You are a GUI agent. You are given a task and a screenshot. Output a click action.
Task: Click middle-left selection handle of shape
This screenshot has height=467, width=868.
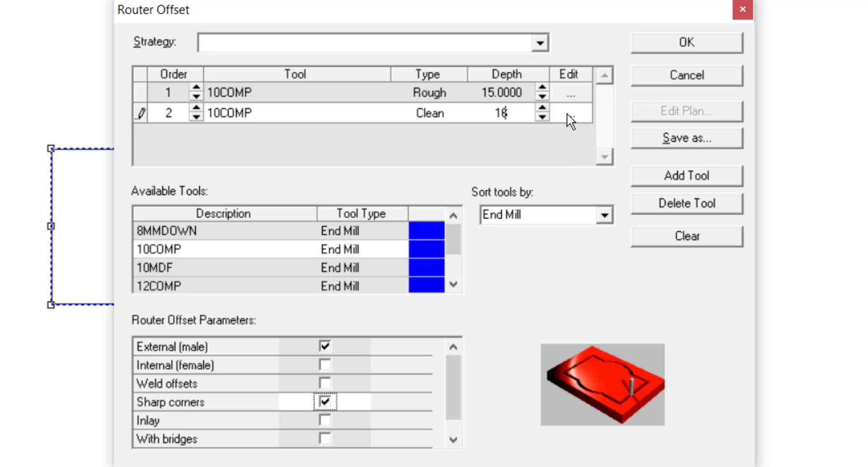point(51,226)
